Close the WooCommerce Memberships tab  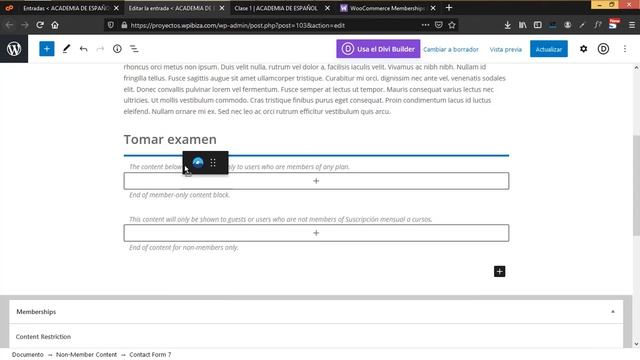point(433,8)
